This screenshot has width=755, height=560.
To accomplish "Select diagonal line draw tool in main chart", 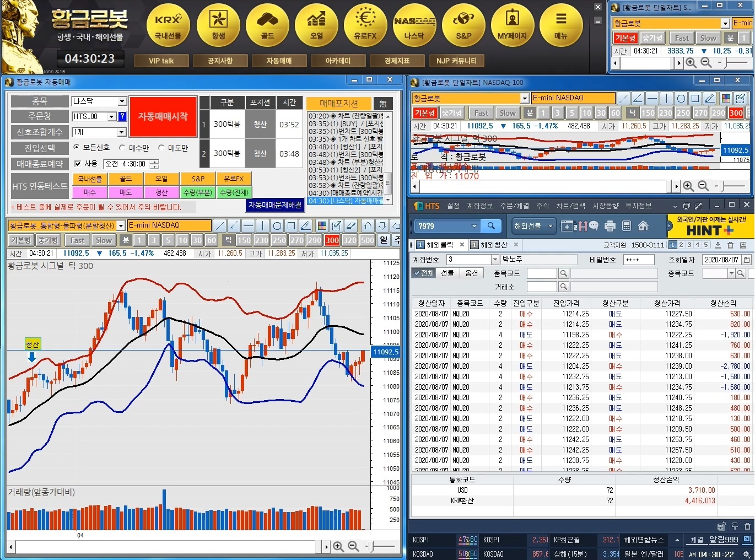I will pyautogui.click(x=219, y=225).
